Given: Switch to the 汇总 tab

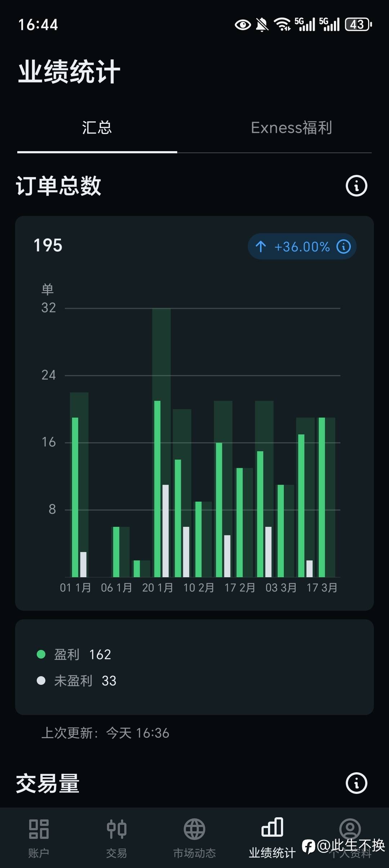Looking at the screenshot, I should tap(97, 128).
